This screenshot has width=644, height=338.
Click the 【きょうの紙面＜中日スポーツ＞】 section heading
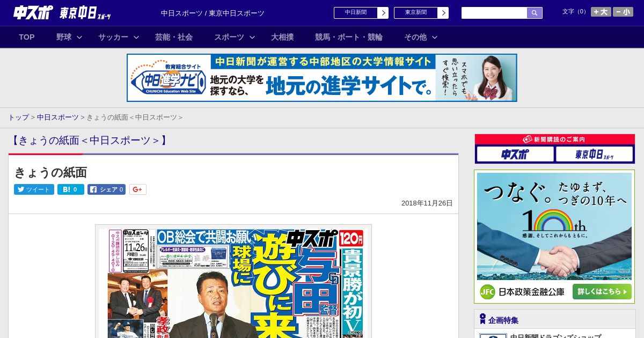tap(90, 141)
